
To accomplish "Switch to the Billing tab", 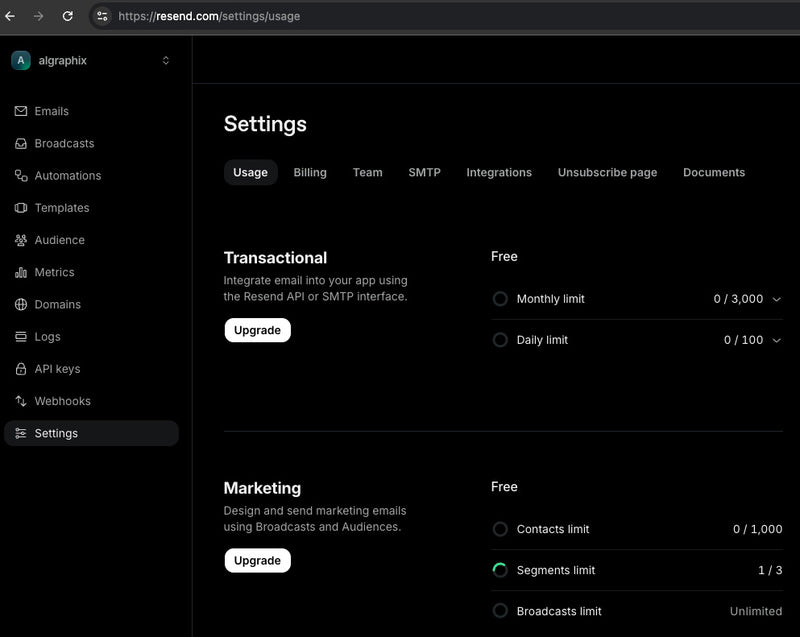I will 310,172.
